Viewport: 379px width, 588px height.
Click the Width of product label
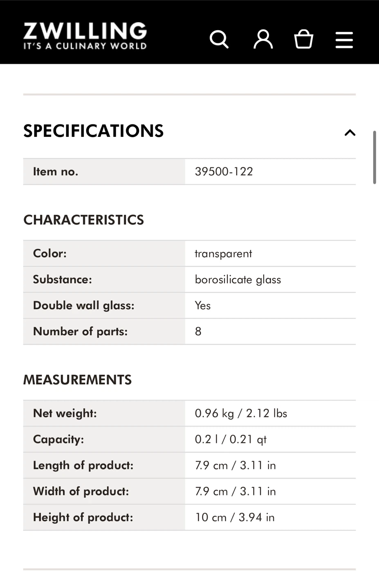[x=81, y=491]
